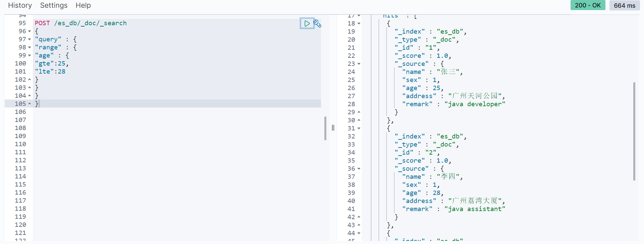Click the "age" : { line in the editor
This screenshot has width=644, height=244.
point(52,55)
